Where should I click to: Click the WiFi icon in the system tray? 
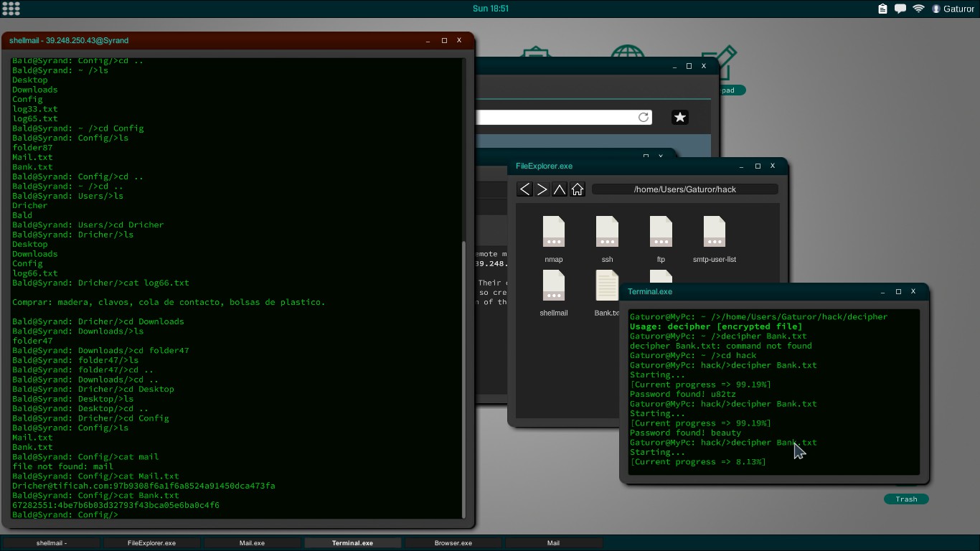click(x=918, y=9)
